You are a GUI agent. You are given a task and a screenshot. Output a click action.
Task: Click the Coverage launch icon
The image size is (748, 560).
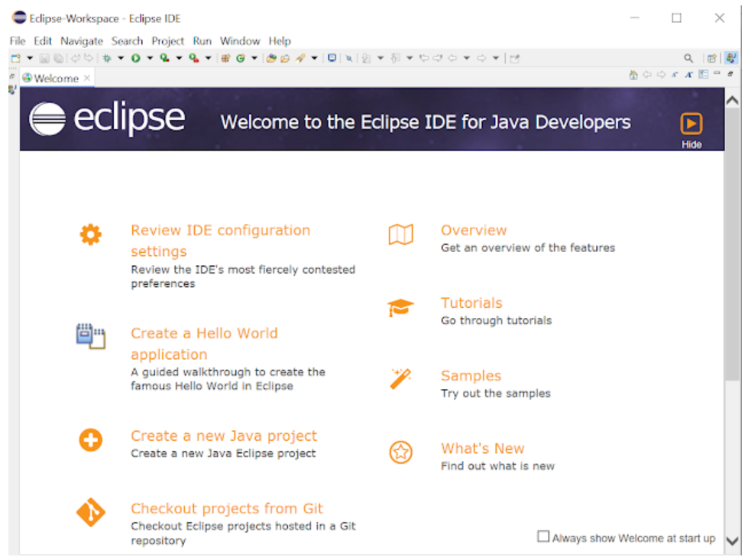(164, 58)
